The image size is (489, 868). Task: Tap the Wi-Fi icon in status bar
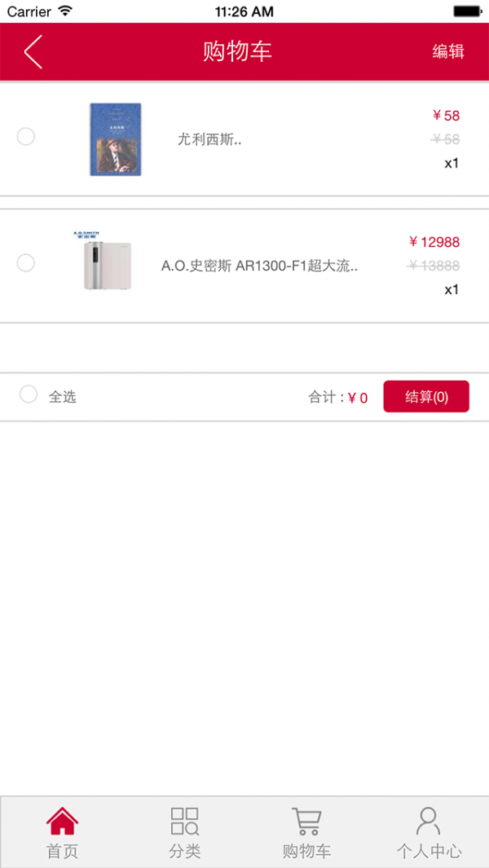tap(65, 11)
